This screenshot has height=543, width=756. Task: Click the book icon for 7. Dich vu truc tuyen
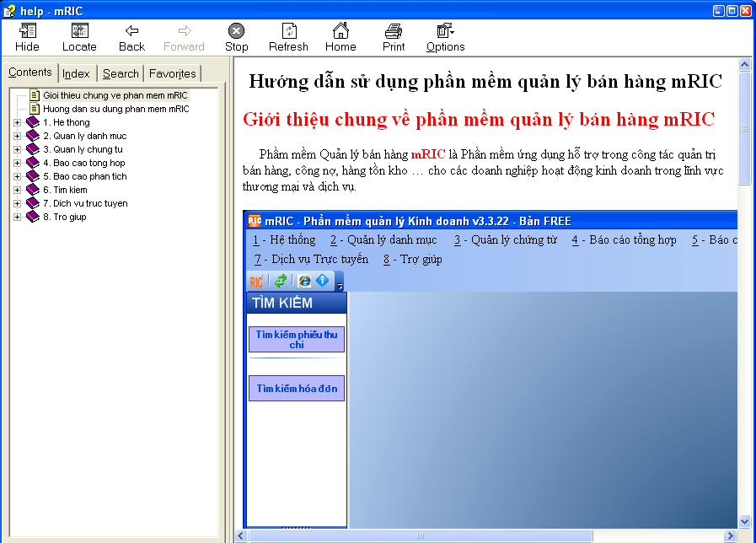coord(33,203)
